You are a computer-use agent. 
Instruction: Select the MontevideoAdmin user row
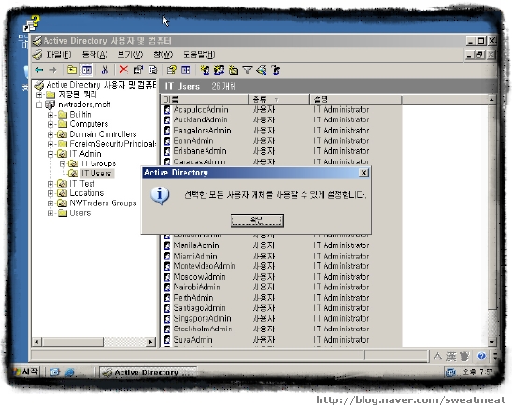coord(281,266)
